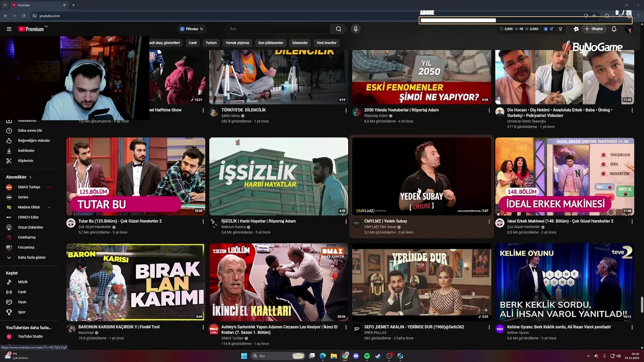The width and height of the screenshot is (644, 362).
Task: Open Bırak Lan Karımı FiveM thumbnail
Action: pos(136,283)
